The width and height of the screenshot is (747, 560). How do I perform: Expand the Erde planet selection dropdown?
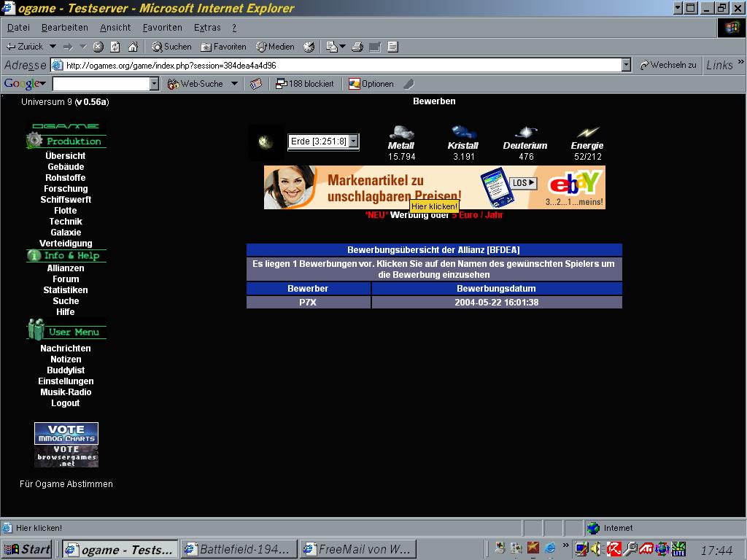[353, 141]
